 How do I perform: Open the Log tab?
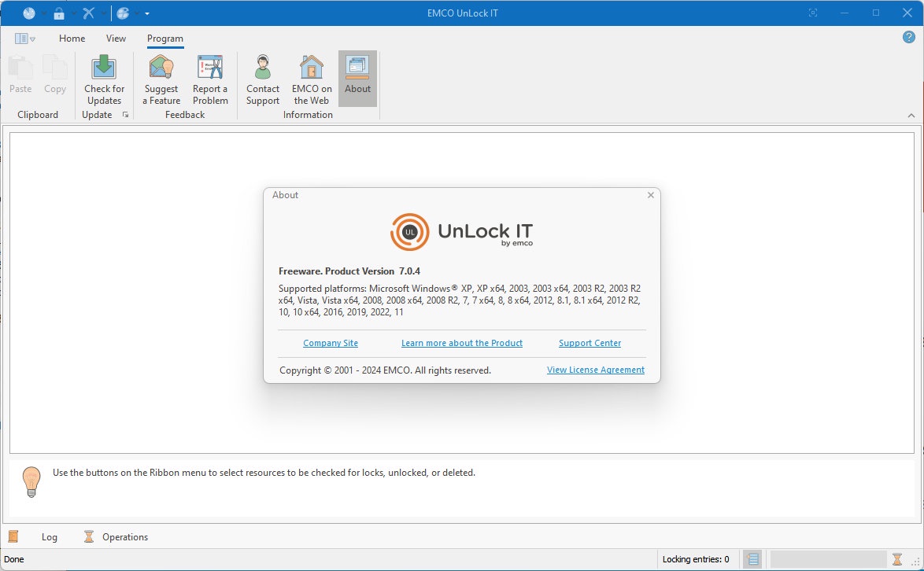(50, 537)
